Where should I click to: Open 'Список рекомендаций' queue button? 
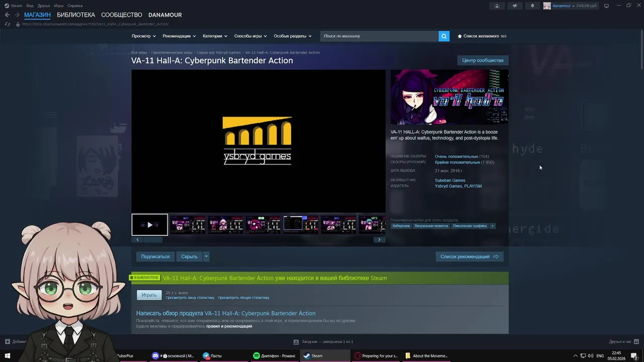[469, 256]
